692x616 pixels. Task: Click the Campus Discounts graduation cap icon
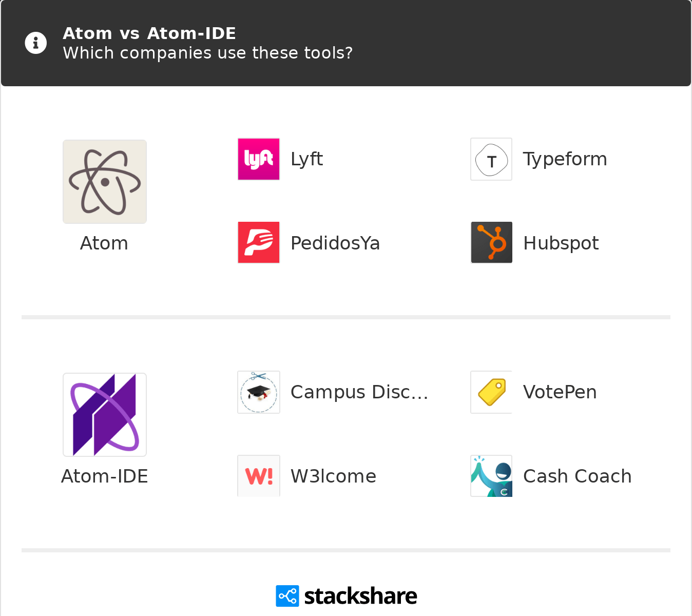pos(259,392)
